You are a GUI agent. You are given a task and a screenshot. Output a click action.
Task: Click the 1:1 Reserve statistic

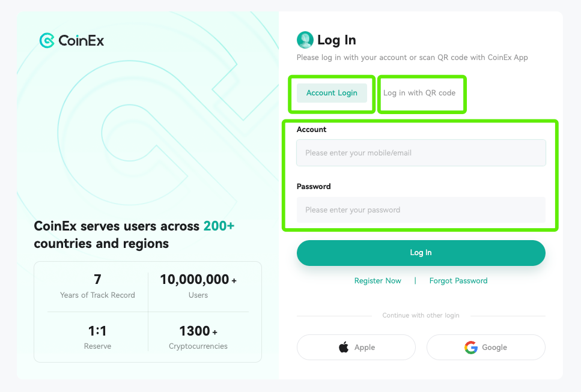point(97,337)
